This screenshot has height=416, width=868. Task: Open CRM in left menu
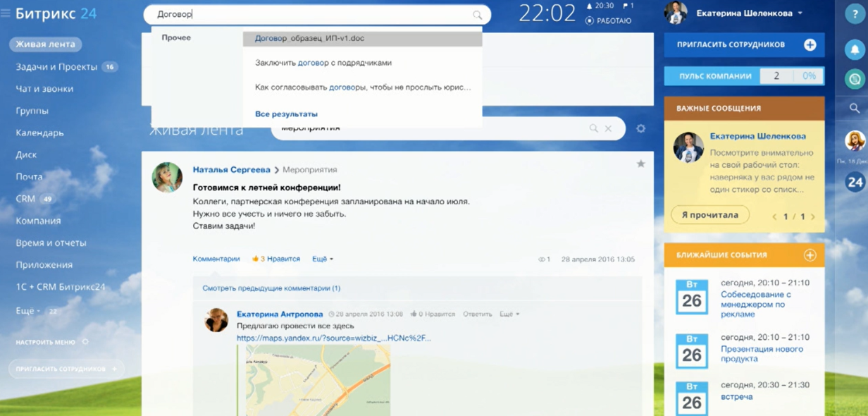(x=25, y=199)
